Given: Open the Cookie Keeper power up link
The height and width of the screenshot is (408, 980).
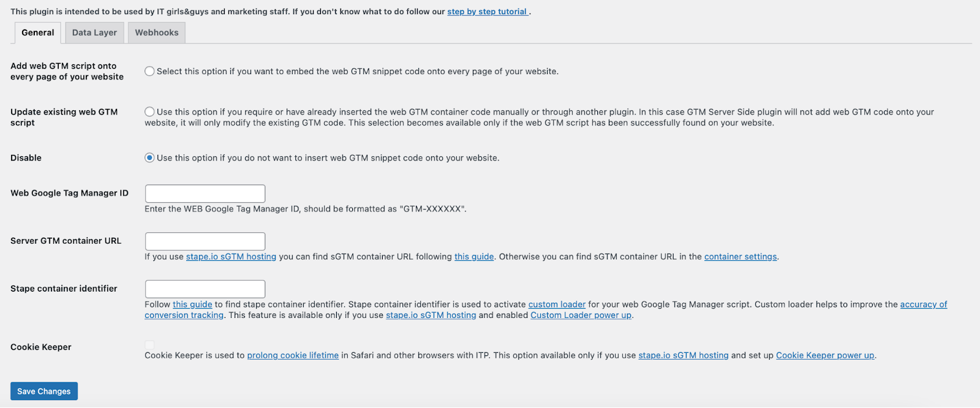Looking at the screenshot, I should [x=824, y=355].
